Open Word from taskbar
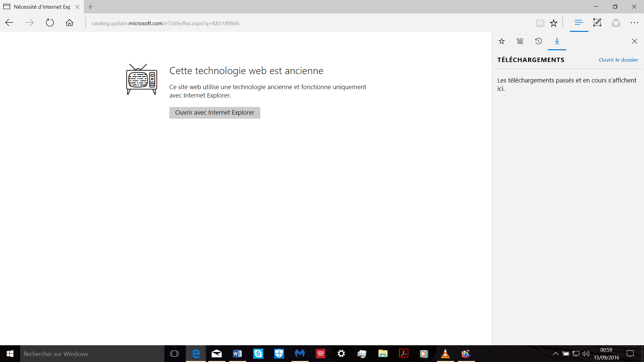The width and height of the screenshot is (644, 362). 237,354
